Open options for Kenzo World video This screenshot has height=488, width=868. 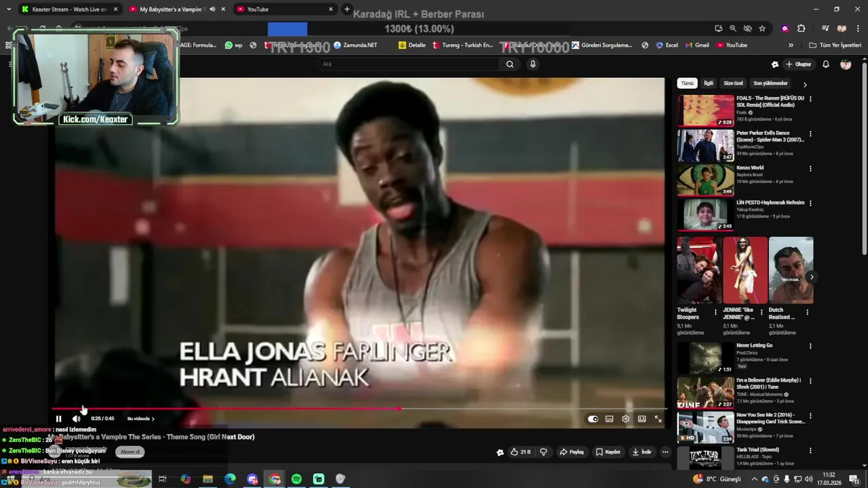810,168
